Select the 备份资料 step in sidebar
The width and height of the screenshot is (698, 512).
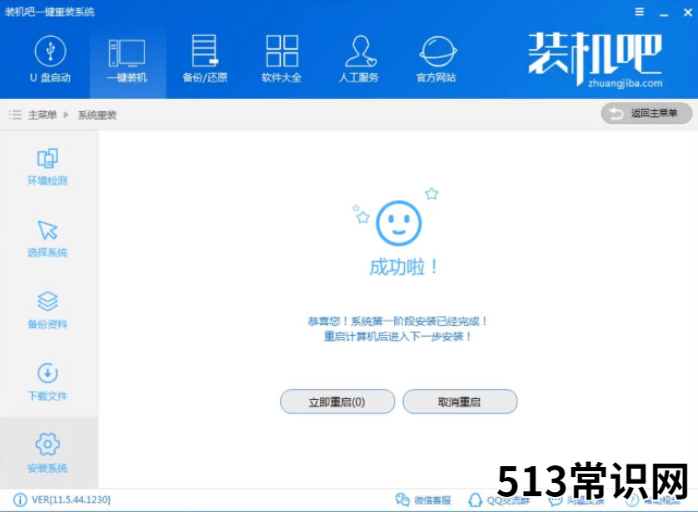point(48,311)
